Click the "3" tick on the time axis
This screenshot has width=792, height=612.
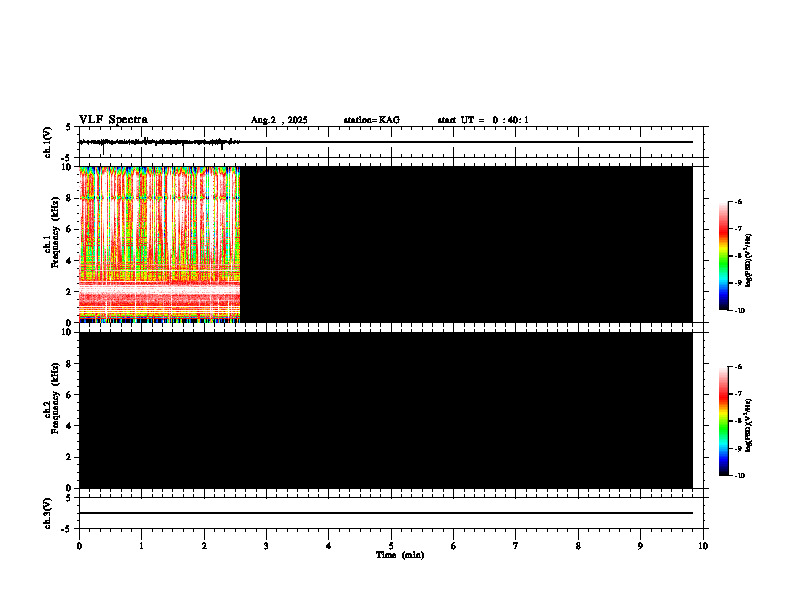(266, 546)
